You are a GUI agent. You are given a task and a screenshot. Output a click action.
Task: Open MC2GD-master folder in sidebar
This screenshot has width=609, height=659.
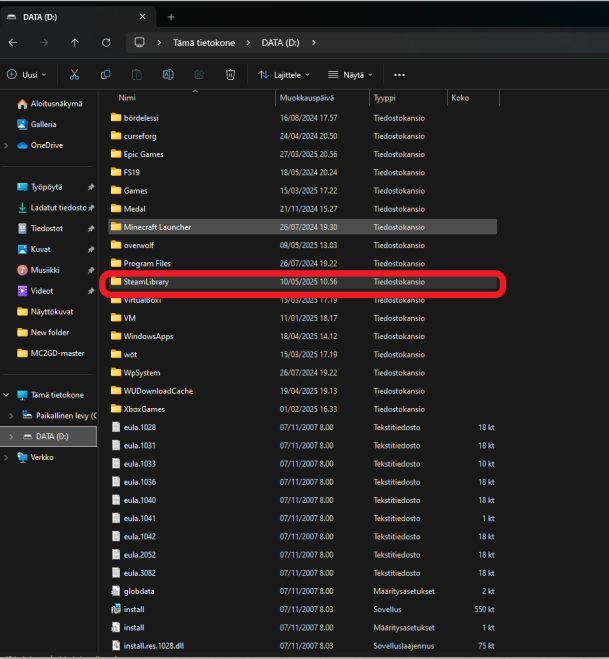[48, 353]
